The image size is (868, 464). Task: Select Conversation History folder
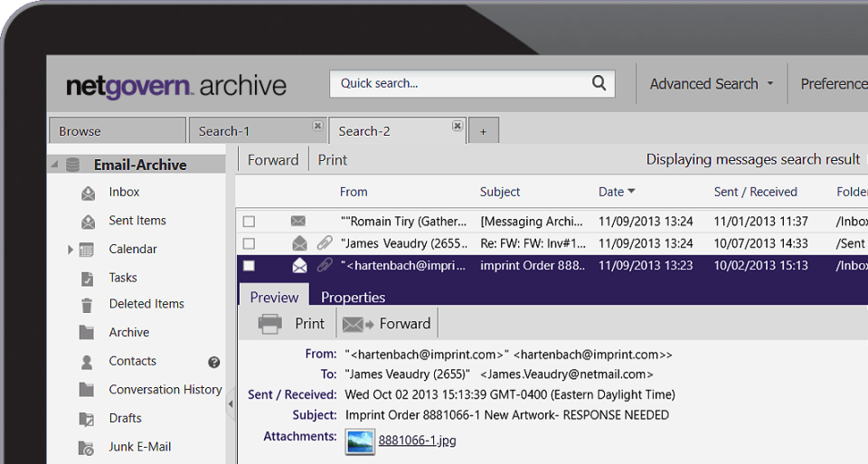pyautogui.click(x=165, y=389)
